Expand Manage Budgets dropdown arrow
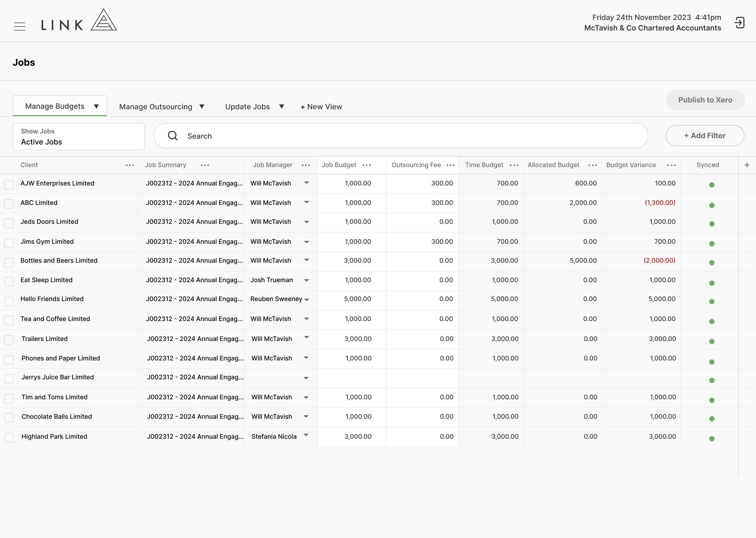Image resolution: width=756 pixels, height=538 pixels. (96, 106)
